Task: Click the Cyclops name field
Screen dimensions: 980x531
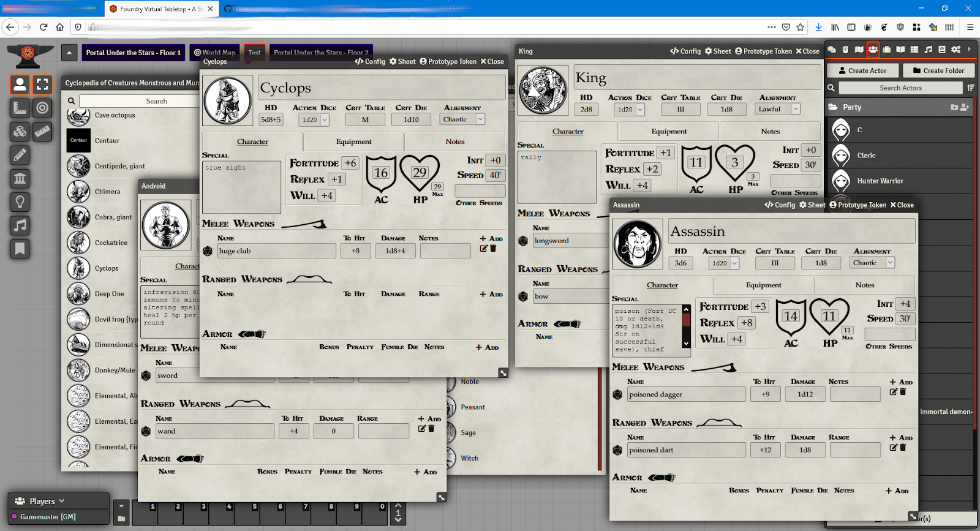Action: 382,88
